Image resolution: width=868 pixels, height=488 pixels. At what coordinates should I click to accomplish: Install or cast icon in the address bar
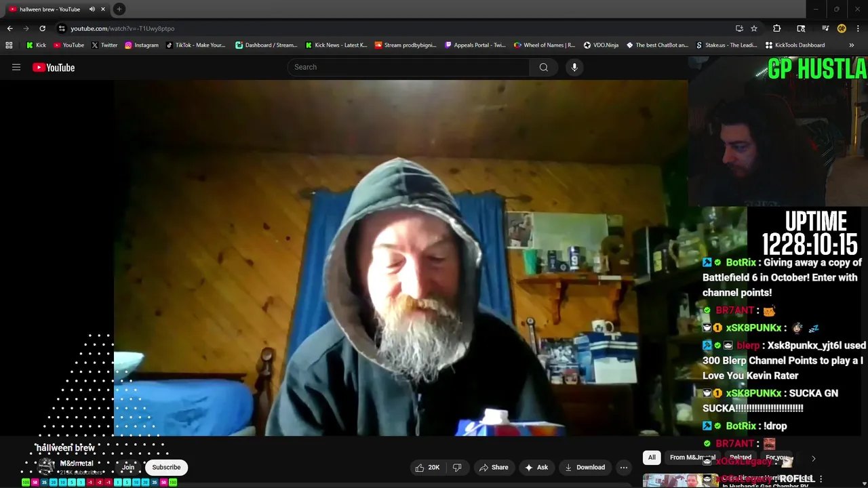pyautogui.click(x=739, y=28)
